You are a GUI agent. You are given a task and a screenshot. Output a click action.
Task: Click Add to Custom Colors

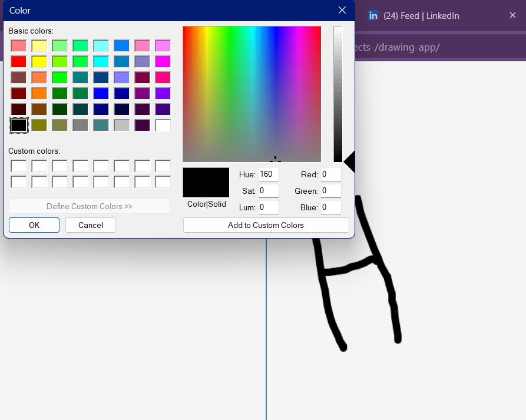coord(266,225)
